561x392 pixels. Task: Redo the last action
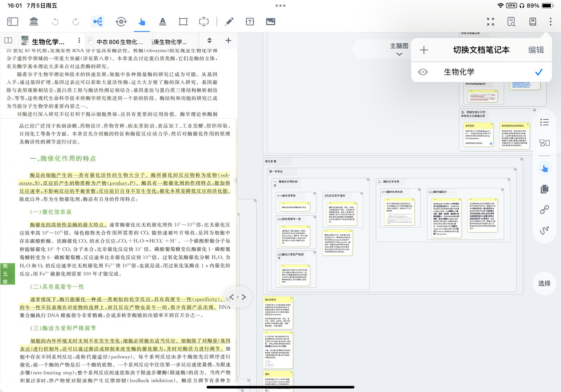click(x=76, y=21)
